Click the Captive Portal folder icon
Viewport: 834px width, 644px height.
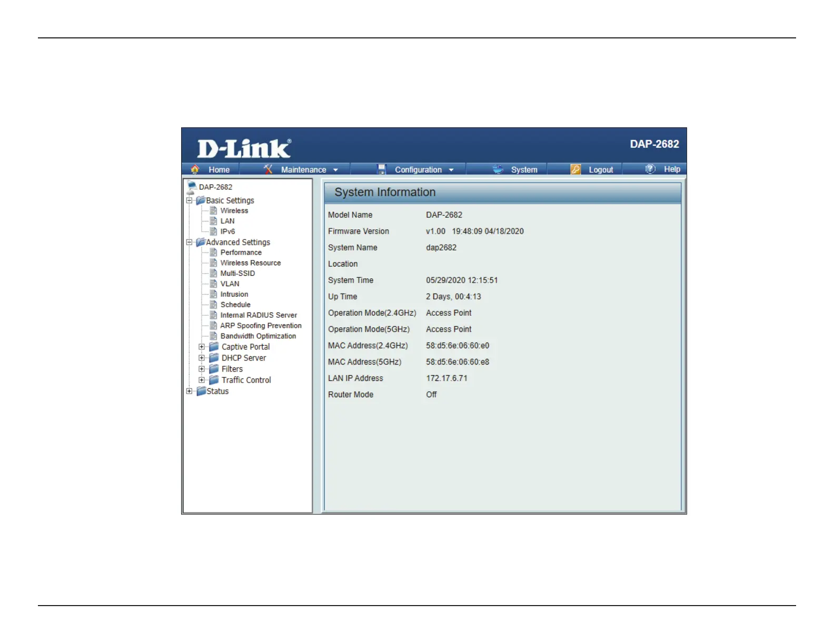tap(214, 347)
